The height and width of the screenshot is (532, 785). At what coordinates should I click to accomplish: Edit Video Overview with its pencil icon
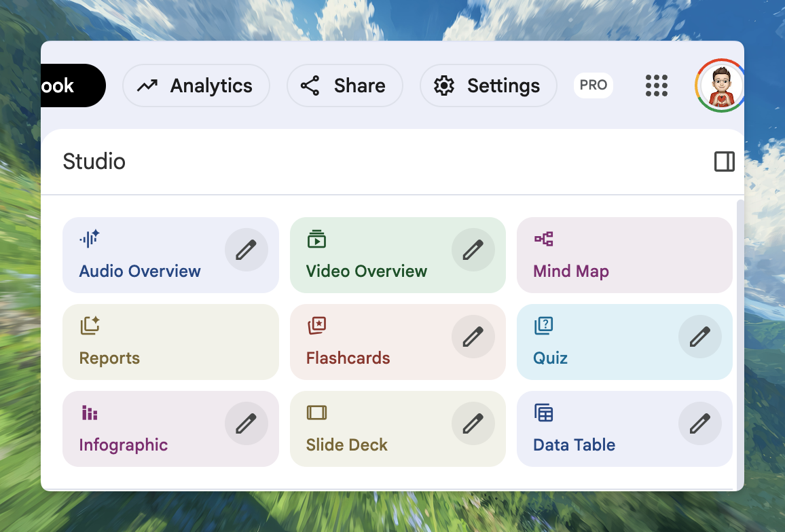click(x=473, y=250)
